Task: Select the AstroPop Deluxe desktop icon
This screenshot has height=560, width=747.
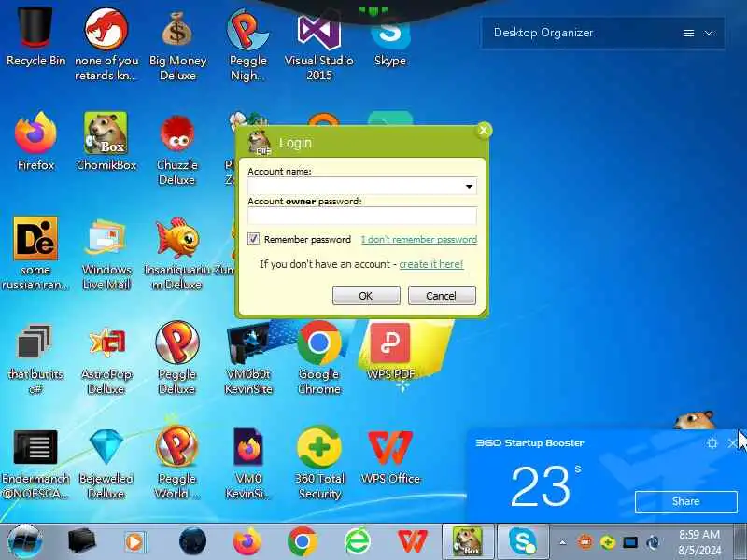Action: pyautogui.click(x=106, y=358)
